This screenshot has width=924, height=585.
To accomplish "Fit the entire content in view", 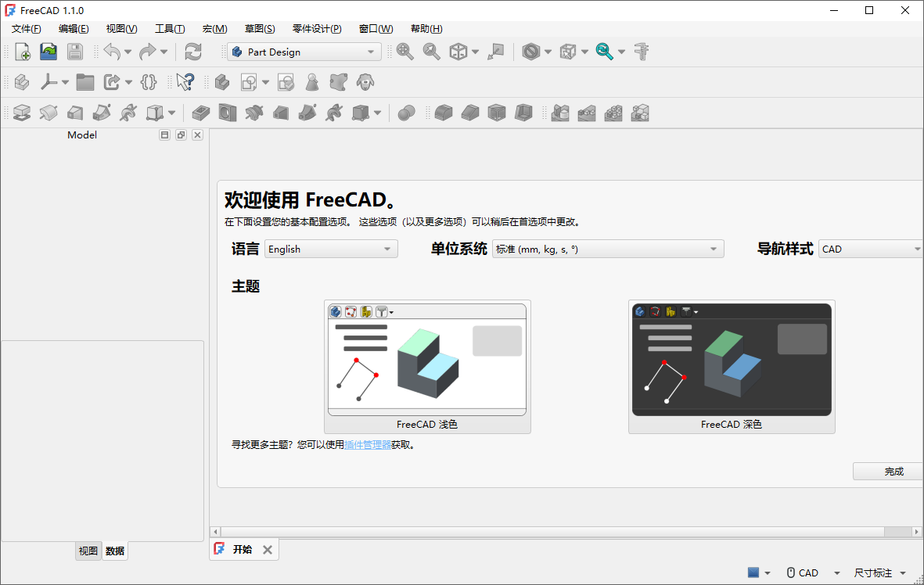I will click(x=405, y=51).
